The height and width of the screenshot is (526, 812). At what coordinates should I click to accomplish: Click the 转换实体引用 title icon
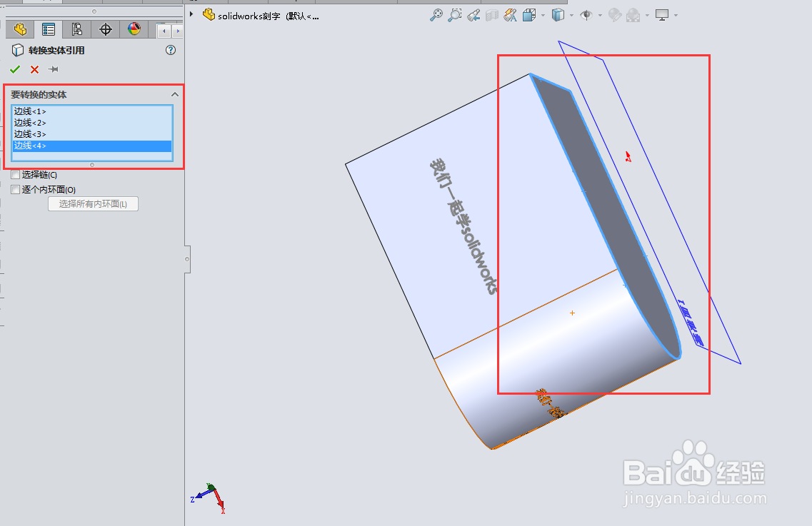click(x=18, y=50)
